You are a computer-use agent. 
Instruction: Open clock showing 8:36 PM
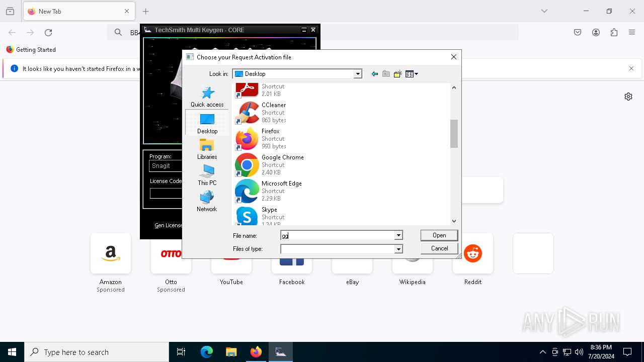(601, 352)
